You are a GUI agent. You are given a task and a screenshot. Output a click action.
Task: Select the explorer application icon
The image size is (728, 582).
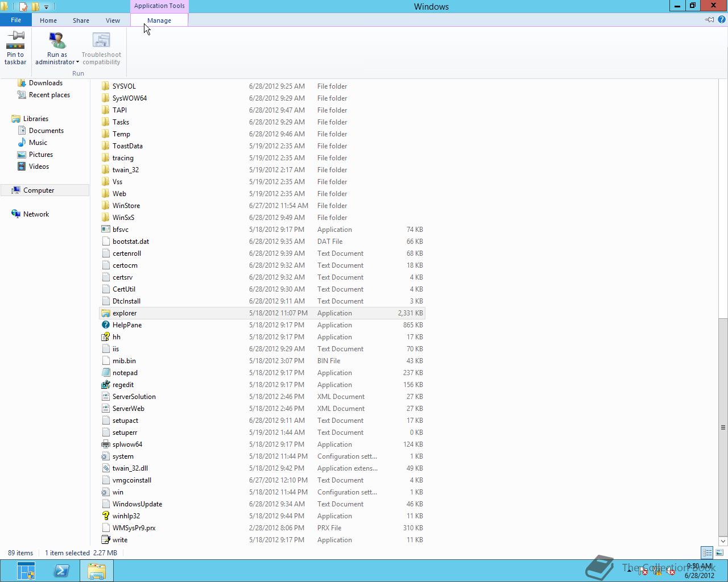pos(105,313)
